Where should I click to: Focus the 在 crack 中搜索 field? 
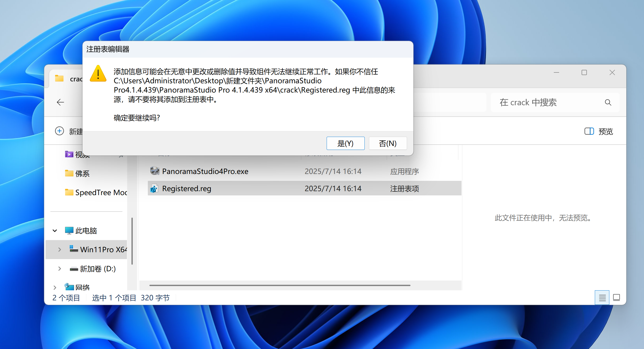(x=555, y=103)
